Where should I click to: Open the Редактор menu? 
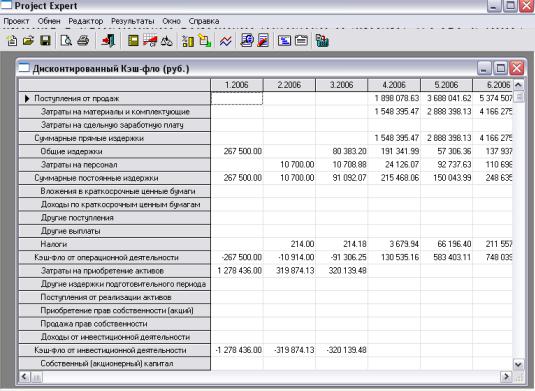tap(86, 21)
